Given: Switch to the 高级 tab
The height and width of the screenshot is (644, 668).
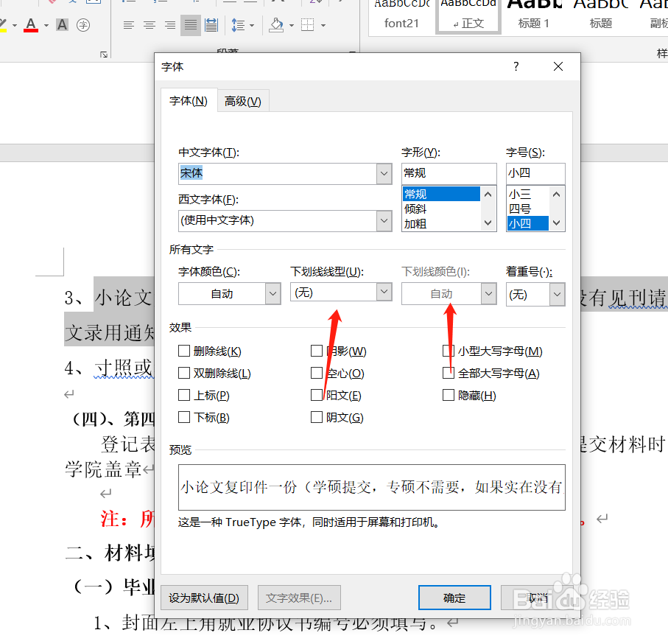Looking at the screenshot, I should tap(242, 100).
